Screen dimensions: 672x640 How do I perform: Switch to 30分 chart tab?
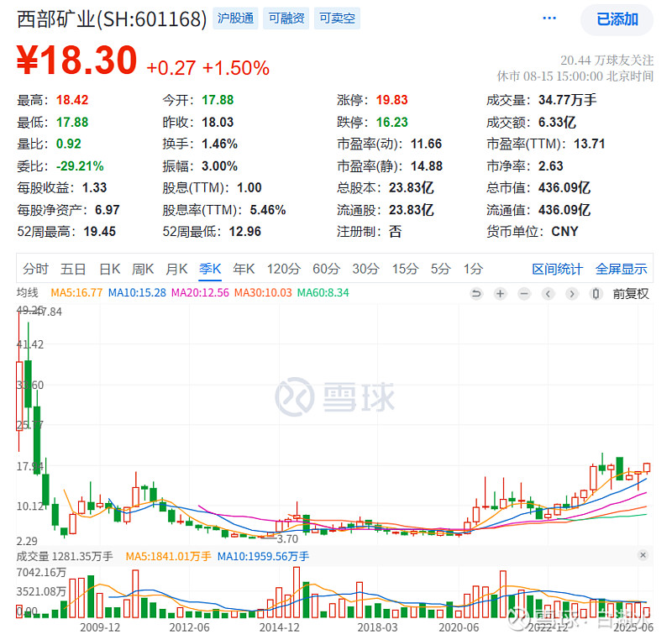pos(366,269)
